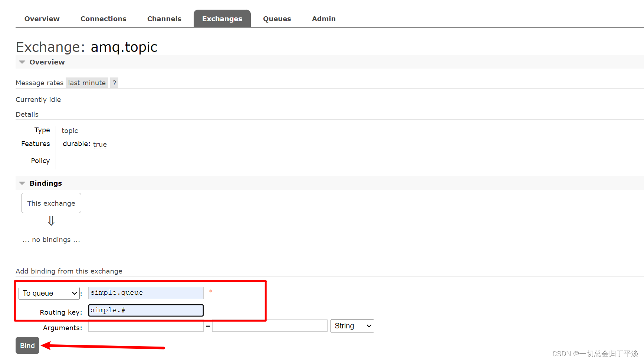The height and width of the screenshot is (361, 644).
Task: Open the Queues tab
Action: [277, 19]
